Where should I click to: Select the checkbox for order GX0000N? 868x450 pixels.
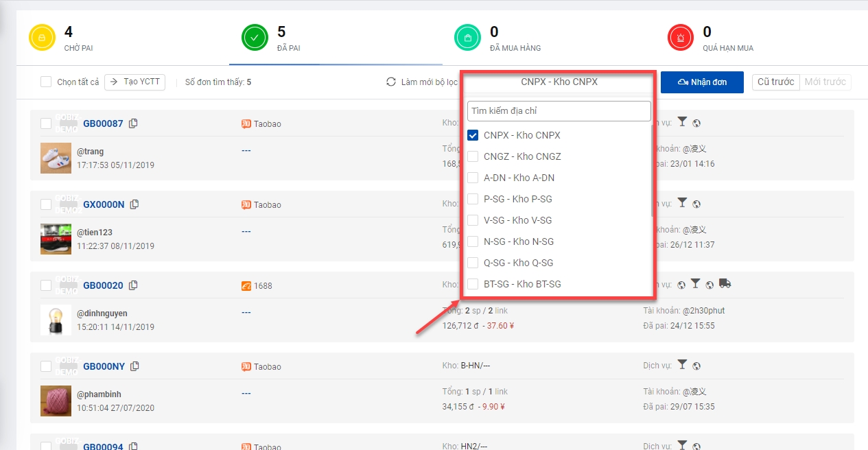pos(46,204)
